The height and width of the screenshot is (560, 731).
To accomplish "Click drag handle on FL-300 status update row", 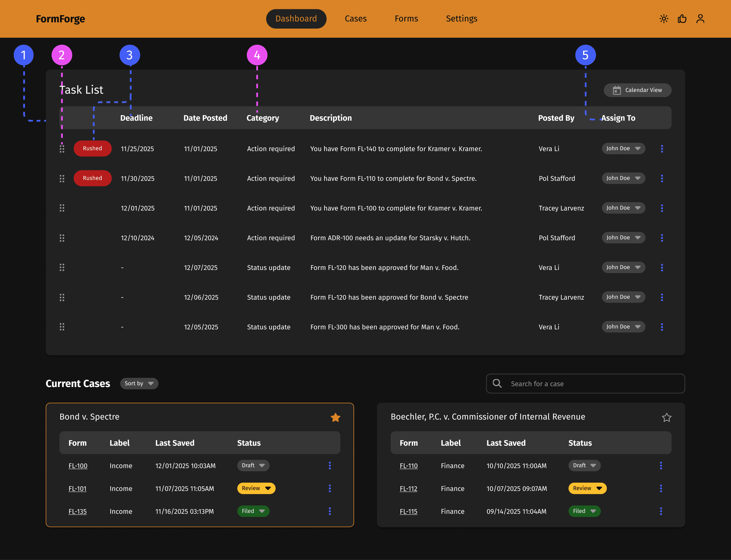I will tap(62, 327).
